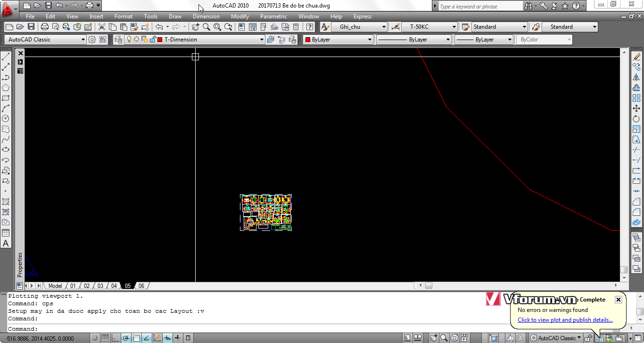Select the Pan realtime hand tool
The width and height of the screenshot is (644, 343).
195,27
